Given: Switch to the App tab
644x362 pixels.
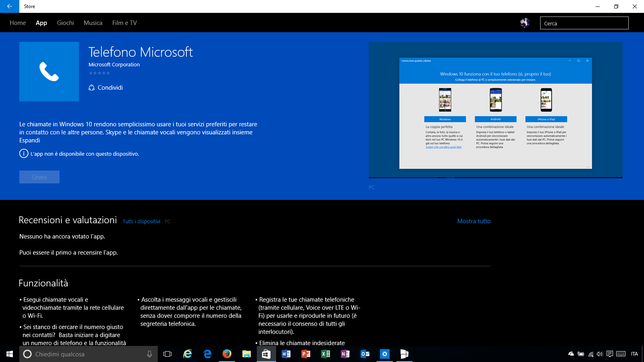Looking at the screenshot, I should [x=41, y=23].
